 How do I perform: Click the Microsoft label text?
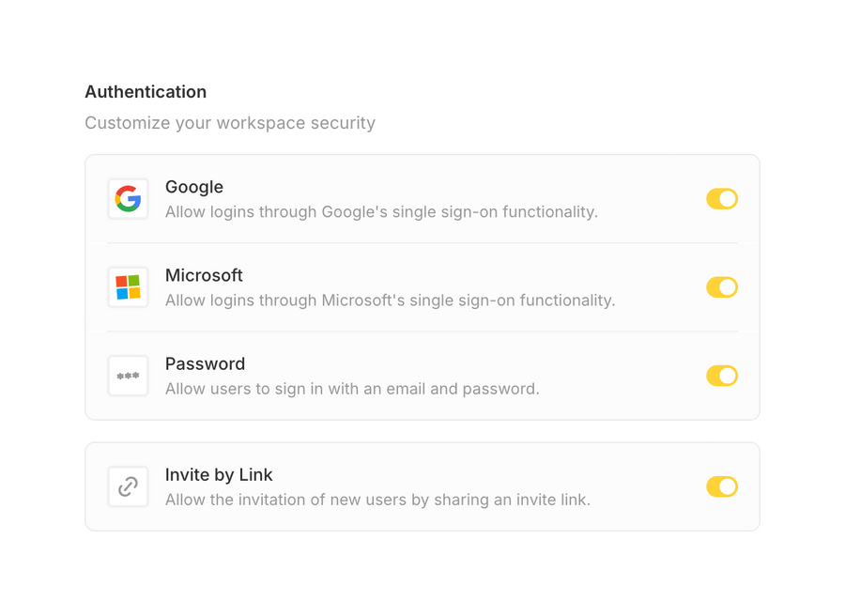click(204, 275)
